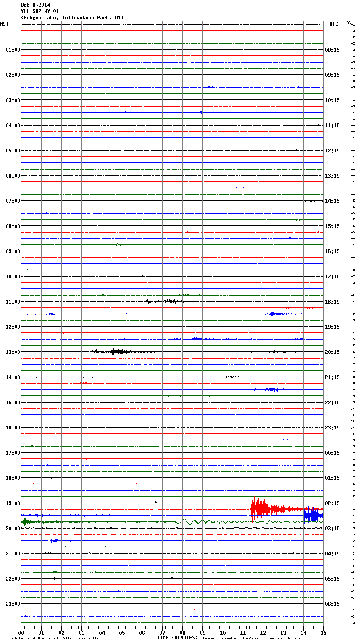Click the '02:15' UTC time label

(332, 503)
